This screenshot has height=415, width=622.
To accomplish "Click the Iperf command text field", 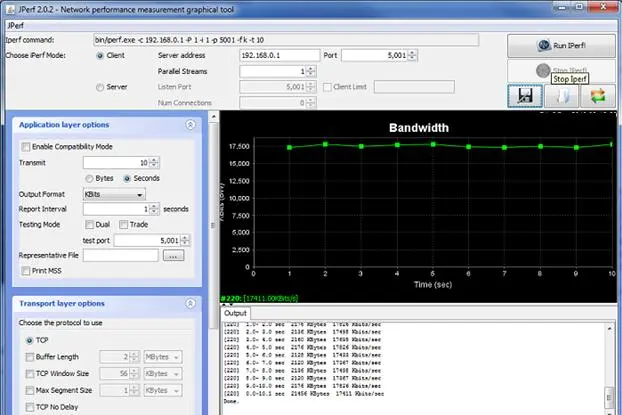I will 285,40.
